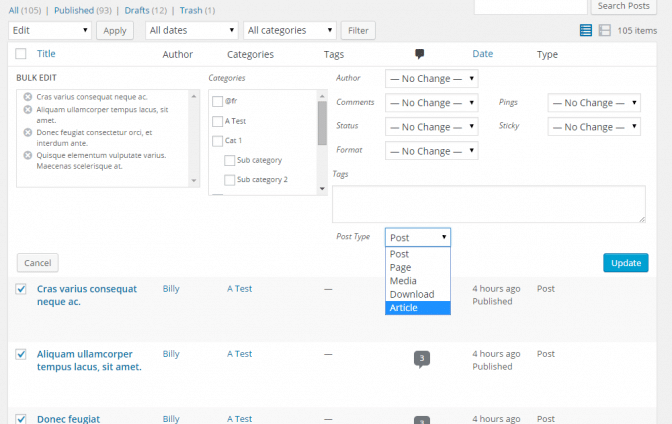Show Drafts (12) posts filter

[146, 10]
